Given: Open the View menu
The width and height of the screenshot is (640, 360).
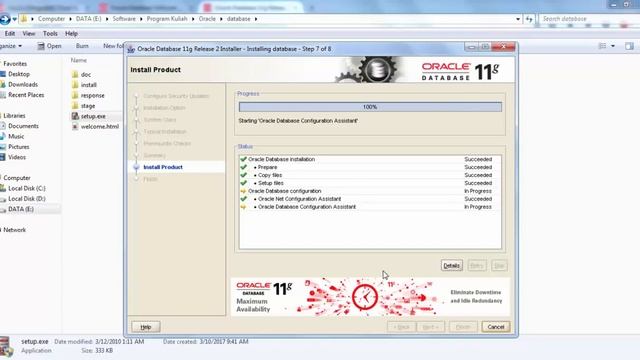Looking at the screenshot, I should coord(29,33).
